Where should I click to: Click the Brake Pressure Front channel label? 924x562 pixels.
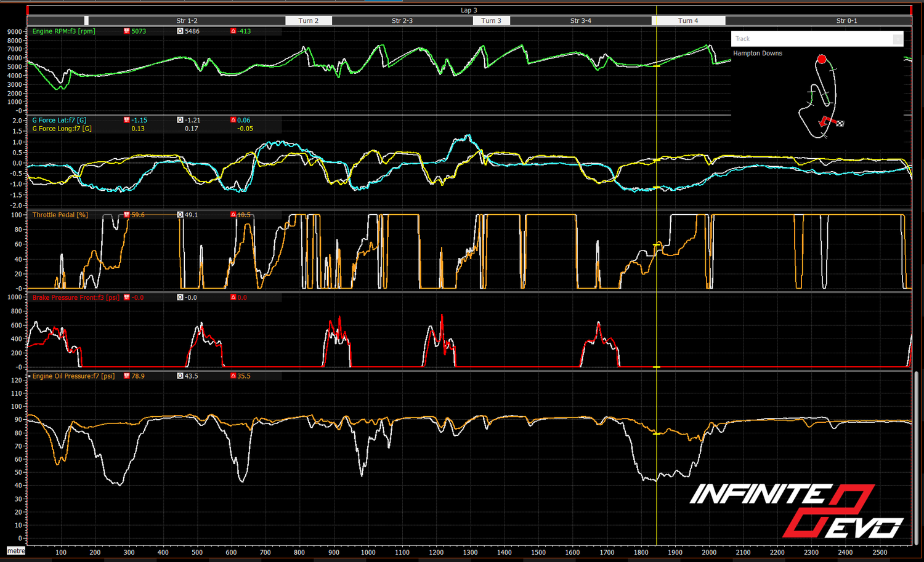76,297
